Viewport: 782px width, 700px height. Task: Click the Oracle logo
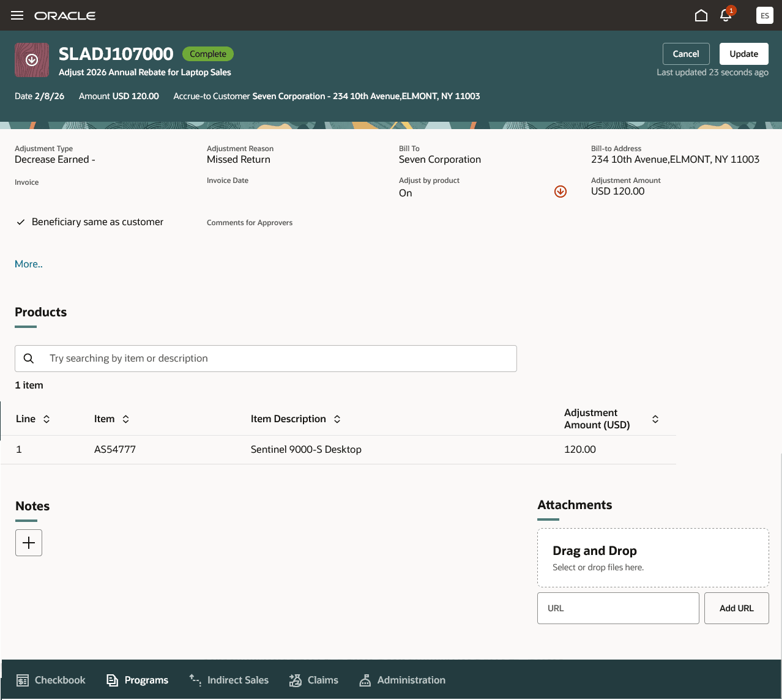coord(65,16)
